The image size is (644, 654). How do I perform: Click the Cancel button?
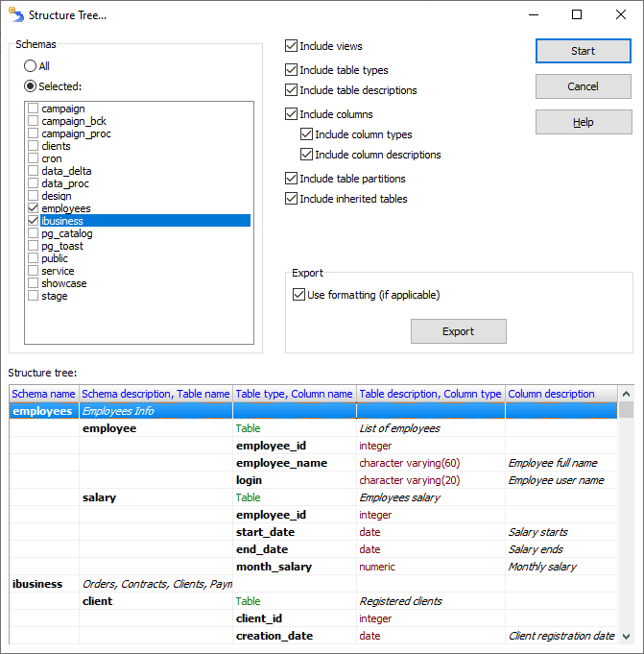(583, 86)
